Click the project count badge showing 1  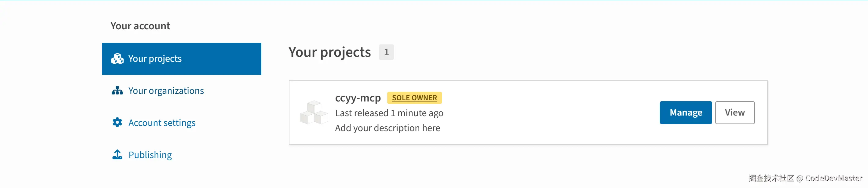tap(386, 52)
